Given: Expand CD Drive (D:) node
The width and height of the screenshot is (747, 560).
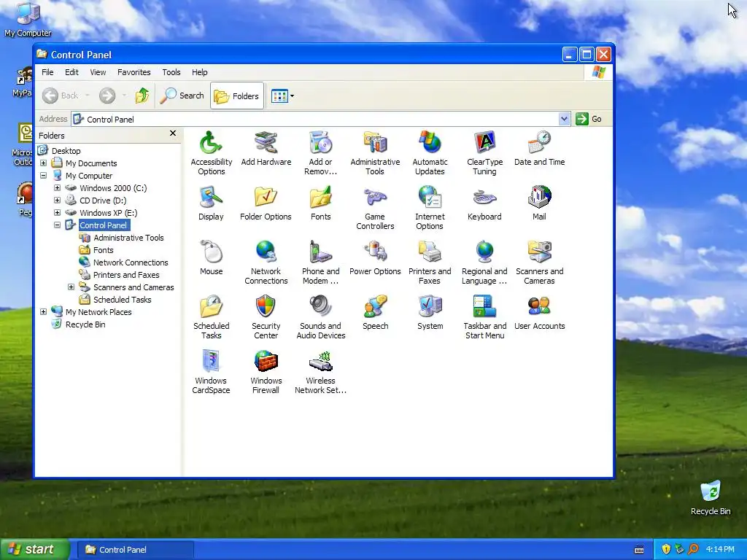Looking at the screenshot, I should (x=57, y=200).
